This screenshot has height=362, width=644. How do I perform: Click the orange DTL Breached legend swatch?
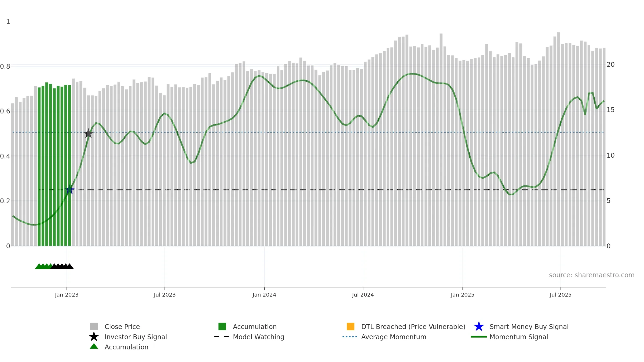click(x=350, y=327)
